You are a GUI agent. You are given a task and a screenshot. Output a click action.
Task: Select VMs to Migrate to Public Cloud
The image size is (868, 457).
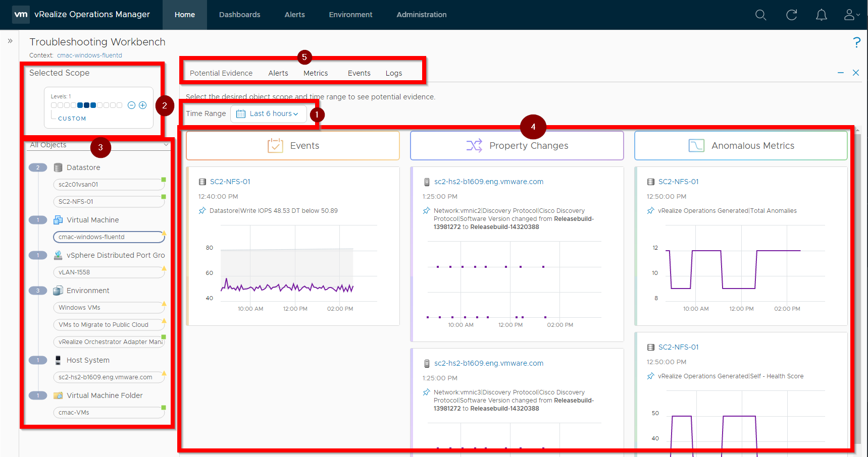tap(109, 325)
